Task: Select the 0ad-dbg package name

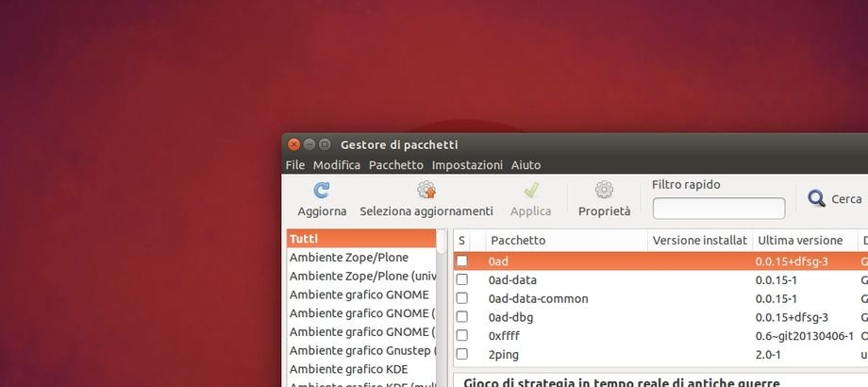Action: pos(510,318)
